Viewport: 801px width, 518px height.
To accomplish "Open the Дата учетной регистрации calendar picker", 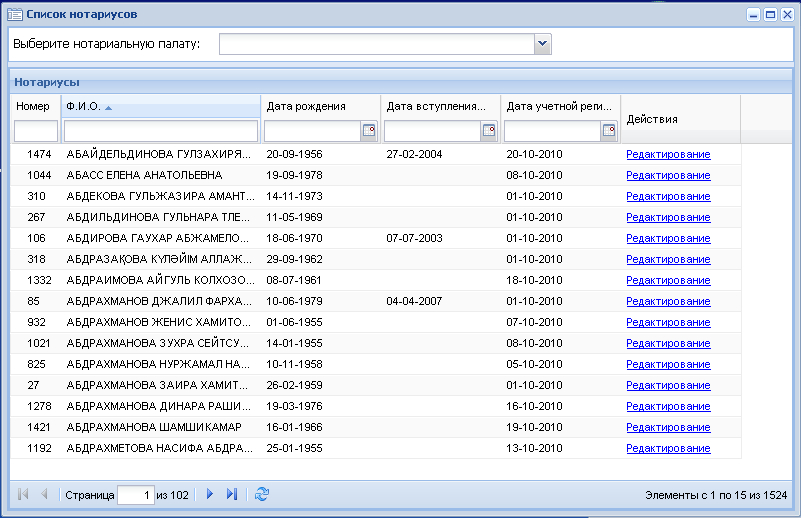I will click(x=609, y=131).
